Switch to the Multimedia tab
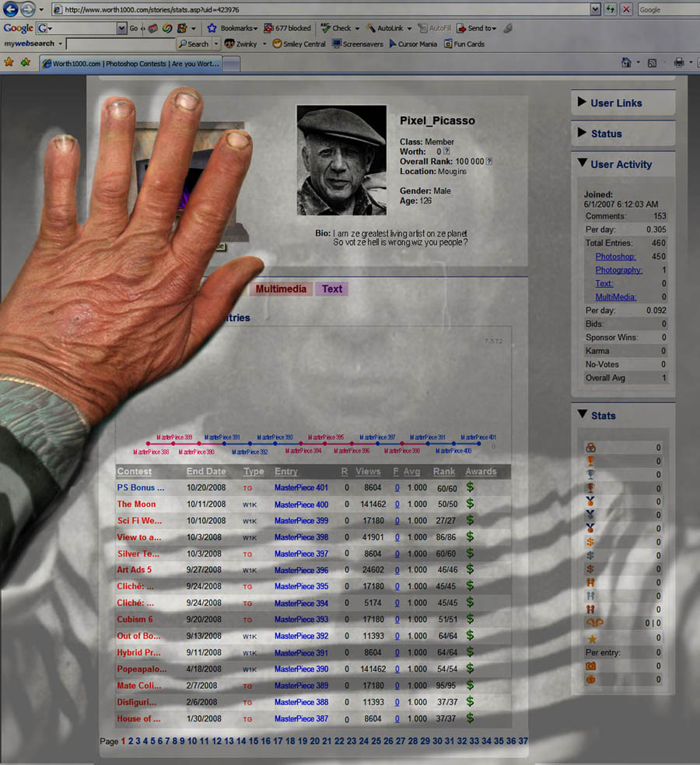This screenshot has height=765, width=700. click(x=281, y=288)
